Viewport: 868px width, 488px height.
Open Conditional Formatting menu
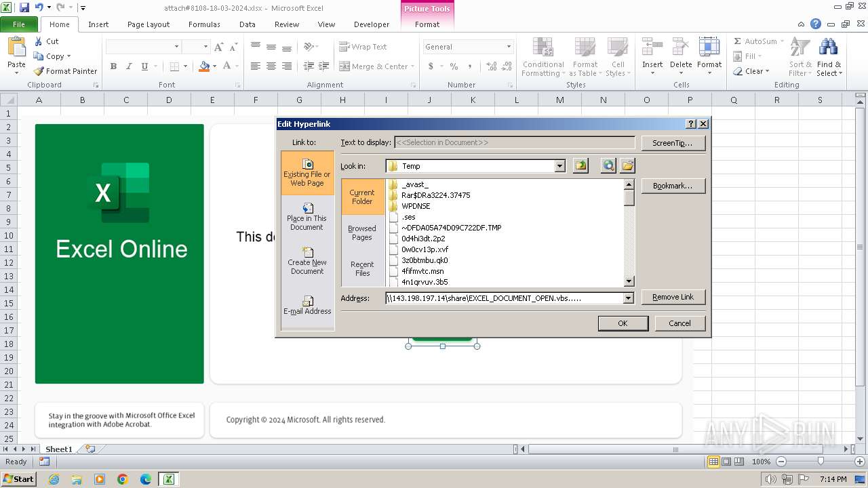pyautogui.click(x=543, y=57)
